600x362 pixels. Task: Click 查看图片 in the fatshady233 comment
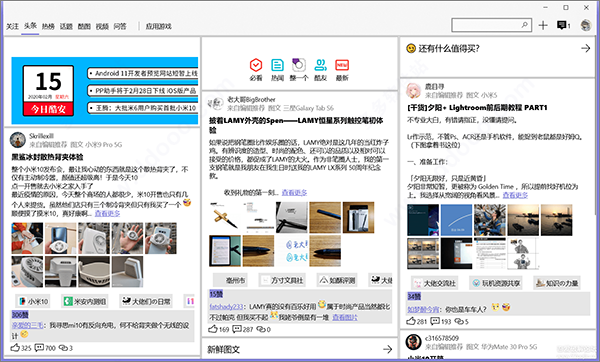(x=345, y=317)
